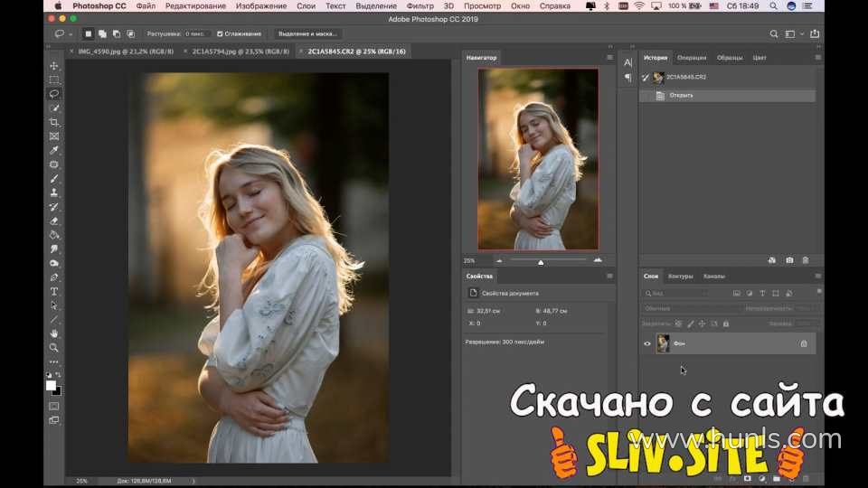The height and width of the screenshot is (488, 868).
Task: Open the Navigator panel options menu
Action: click(609, 58)
